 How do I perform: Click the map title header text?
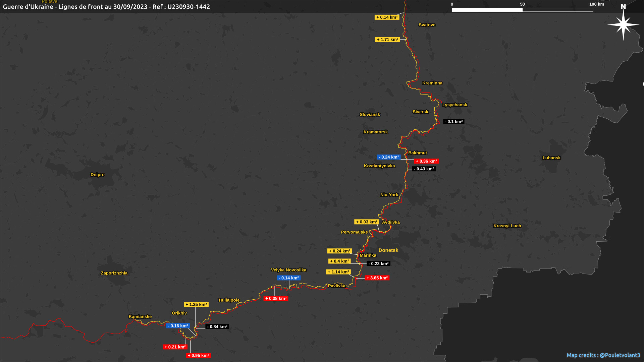pyautogui.click(x=106, y=7)
